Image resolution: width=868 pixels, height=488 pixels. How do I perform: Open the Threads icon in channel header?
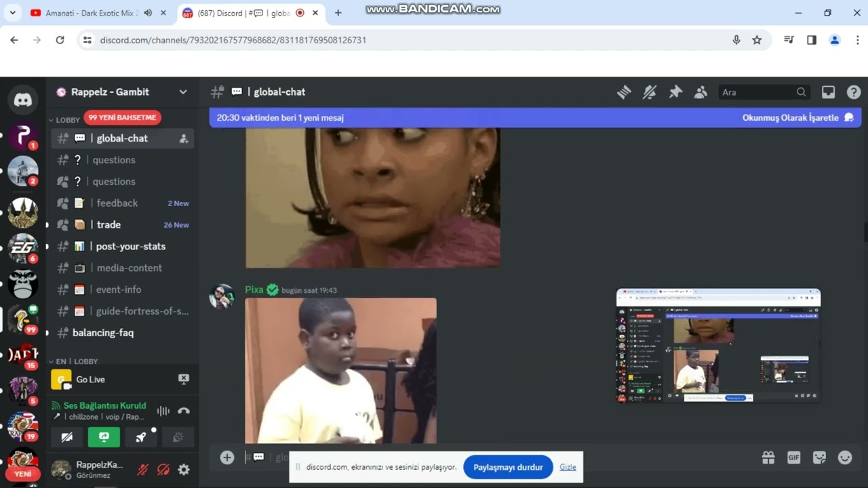tap(624, 92)
